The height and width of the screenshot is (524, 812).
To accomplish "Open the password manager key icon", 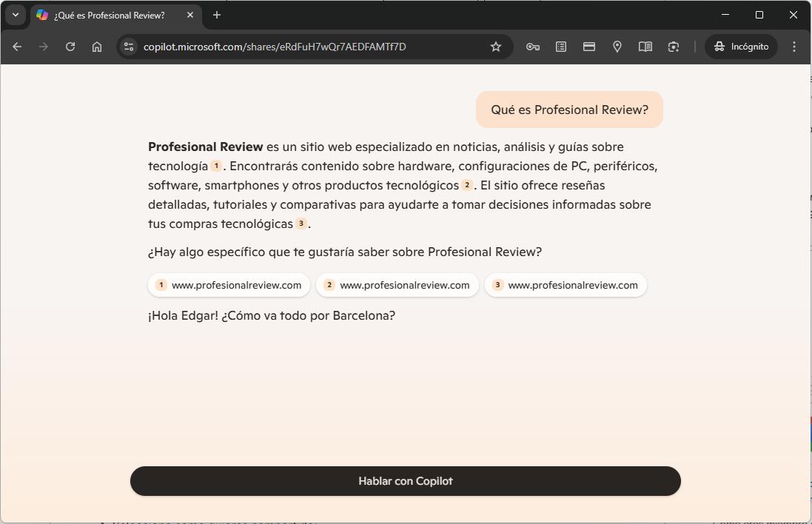I will pyautogui.click(x=533, y=47).
